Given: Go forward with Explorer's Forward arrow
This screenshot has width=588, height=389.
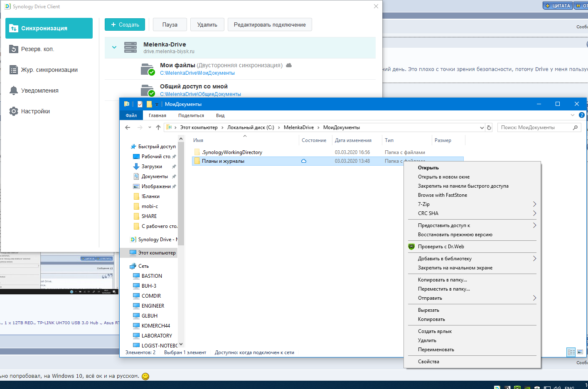Looking at the screenshot, I should click(140, 127).
